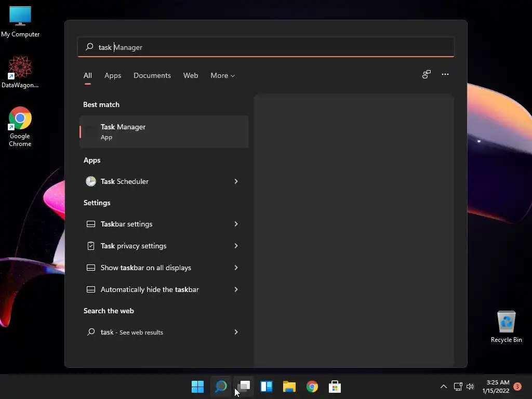Switch to the Web results tab
The width and height of the screenshot is (532, 399).
point(191,76)
